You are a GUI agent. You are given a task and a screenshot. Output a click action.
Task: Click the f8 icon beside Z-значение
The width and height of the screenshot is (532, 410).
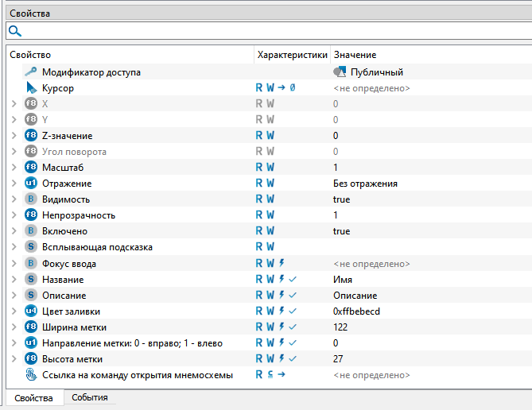[31, 136]
